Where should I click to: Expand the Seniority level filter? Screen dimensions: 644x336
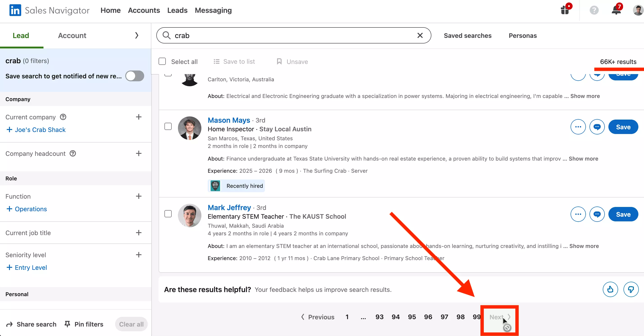[139, 255]
